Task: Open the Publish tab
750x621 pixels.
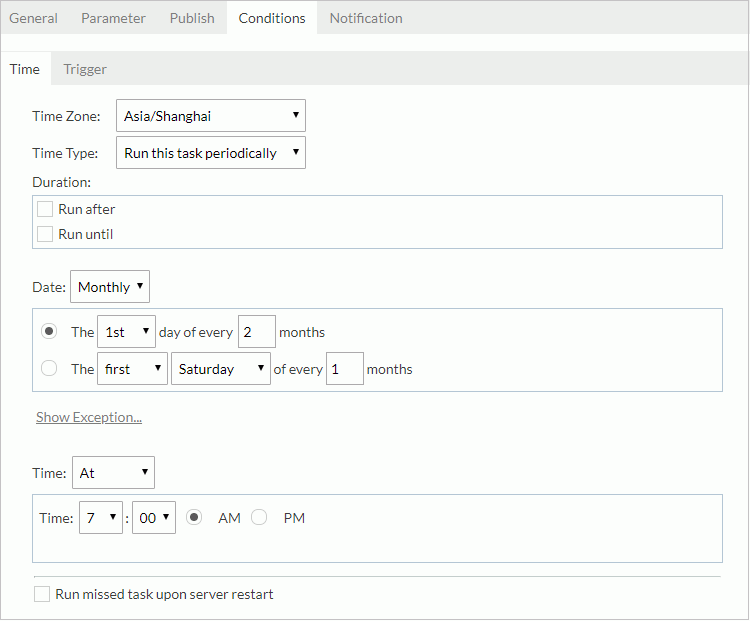Action: tap(192, 18)
